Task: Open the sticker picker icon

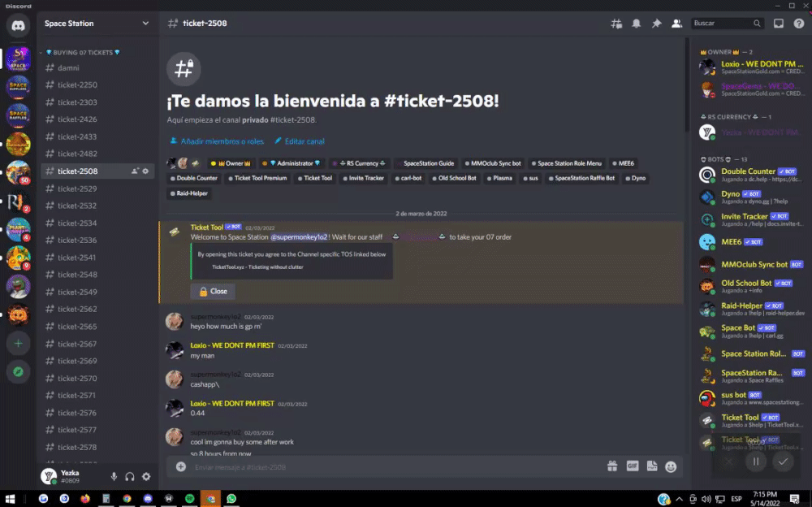Action: tap(652, 466)
